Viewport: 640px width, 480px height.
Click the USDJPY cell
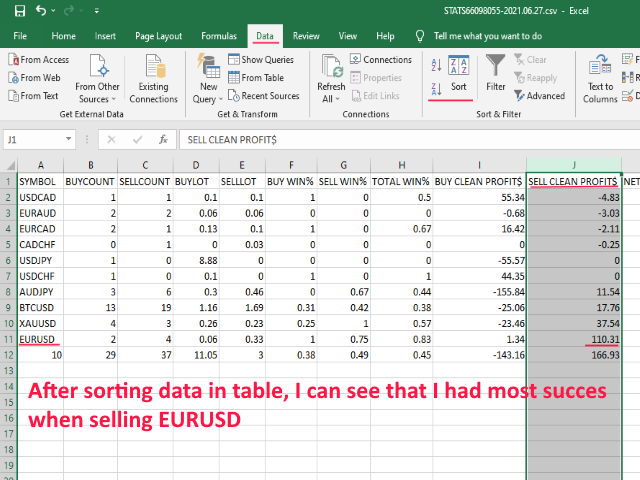pyautogui.click(x=40, y=260)
